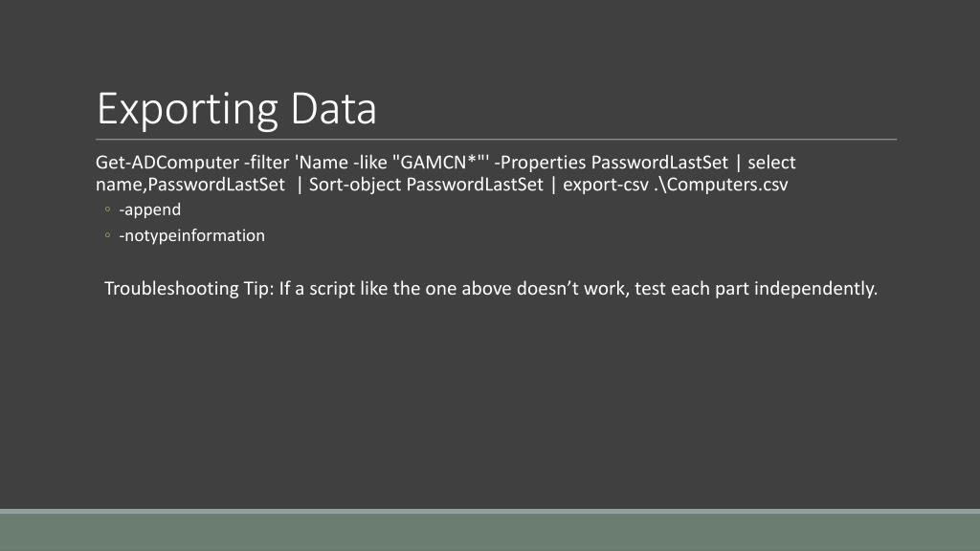The image size is (980, 551).
Task: Click the bullet marker beside -notypeinformation
Action: click(107, 235)
